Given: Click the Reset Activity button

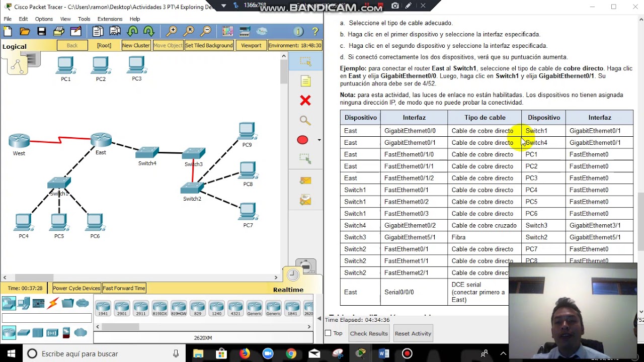Looking at the screenshot, I should (413, 333).
